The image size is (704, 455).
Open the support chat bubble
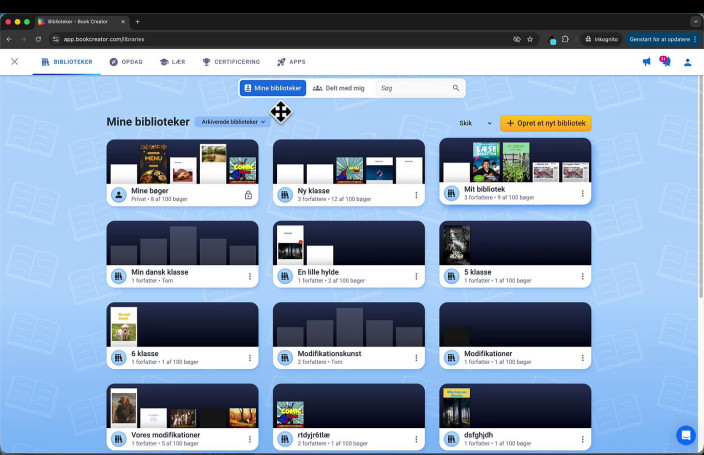coord(685,435)
